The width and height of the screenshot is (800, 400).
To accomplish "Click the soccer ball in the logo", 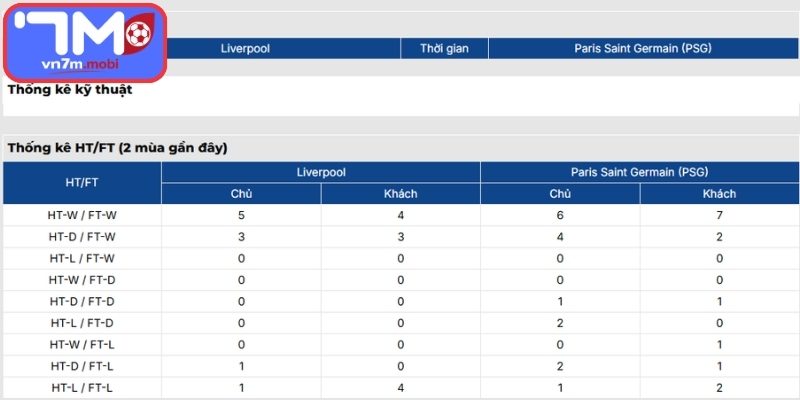I will [x=138, y=33].
